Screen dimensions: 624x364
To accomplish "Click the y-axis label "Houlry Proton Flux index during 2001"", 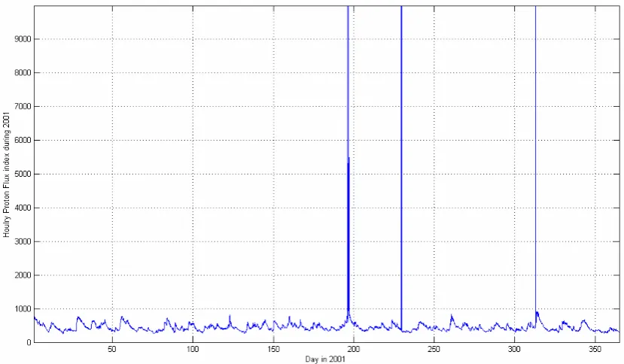I will tap(6, 174).
